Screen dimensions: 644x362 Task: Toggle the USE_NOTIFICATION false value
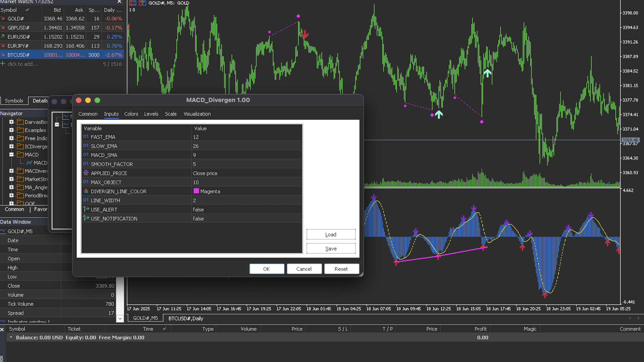[247, 219]
